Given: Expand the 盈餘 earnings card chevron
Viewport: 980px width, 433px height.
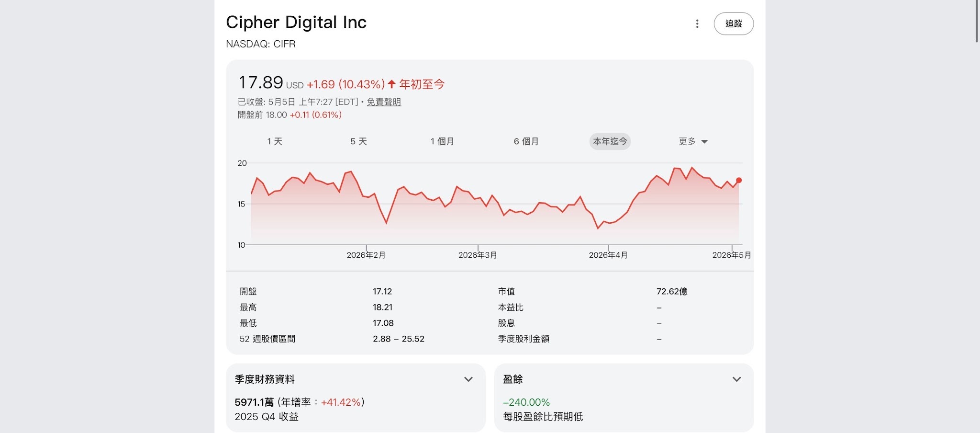Looking at the screenshot, I should pyautogui.click(x=737, y=379).
